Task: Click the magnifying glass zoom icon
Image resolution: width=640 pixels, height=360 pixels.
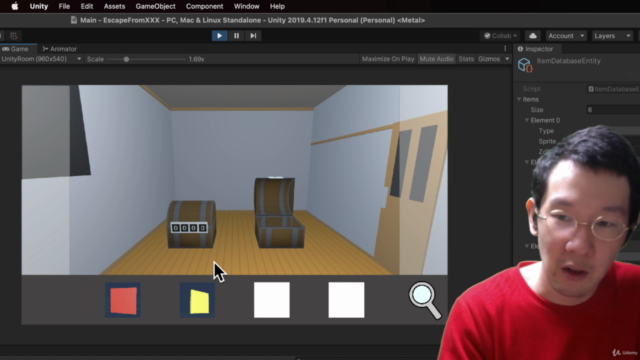Action: pyautogui.click(x=424, y=300)
